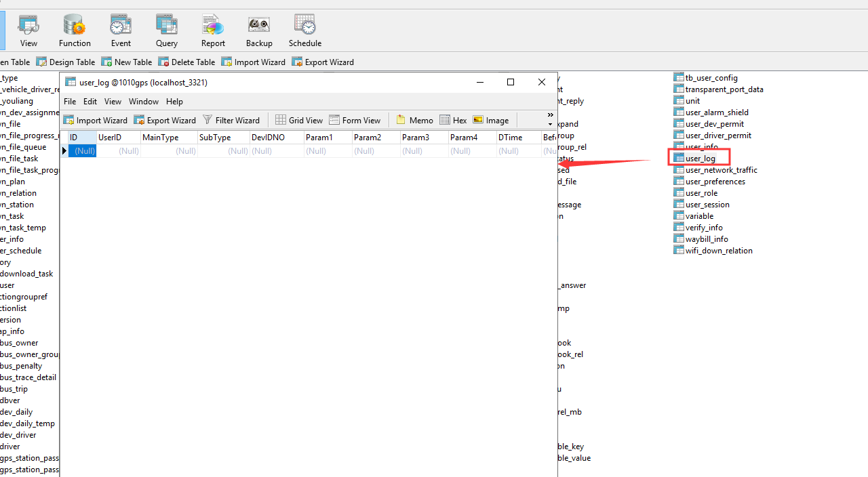The image size is (868, 477).
Task: Select the unit table
Action: (687, 101)
